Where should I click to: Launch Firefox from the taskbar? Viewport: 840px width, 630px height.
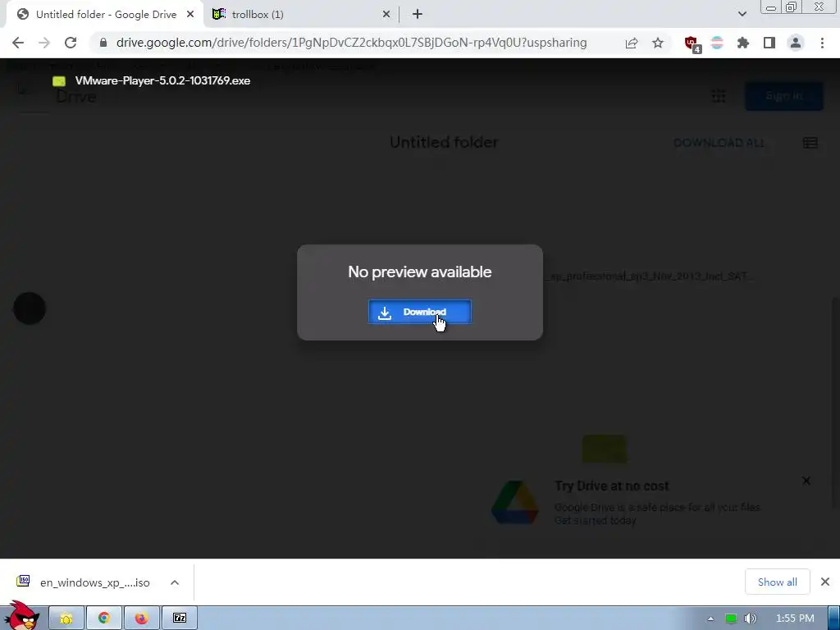141,619
